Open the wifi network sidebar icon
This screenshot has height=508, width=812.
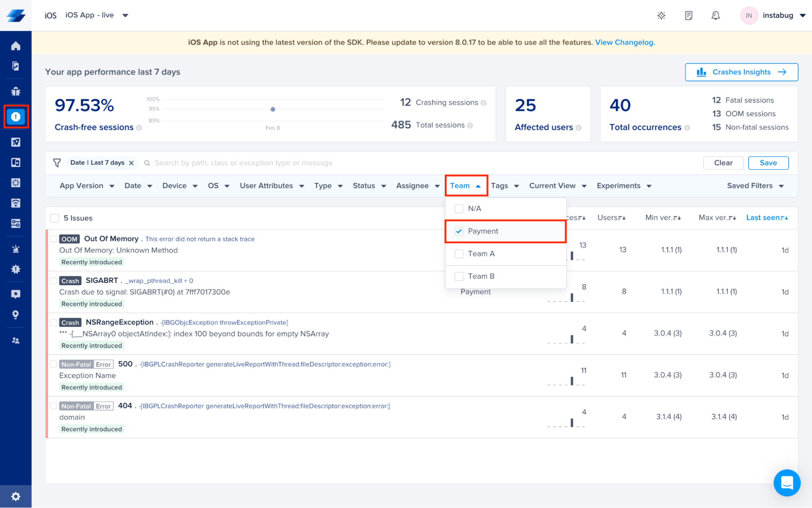[15, 203]
